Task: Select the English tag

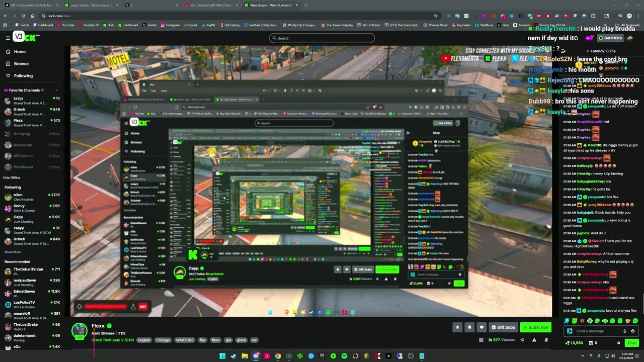Action: click(144, 340)
